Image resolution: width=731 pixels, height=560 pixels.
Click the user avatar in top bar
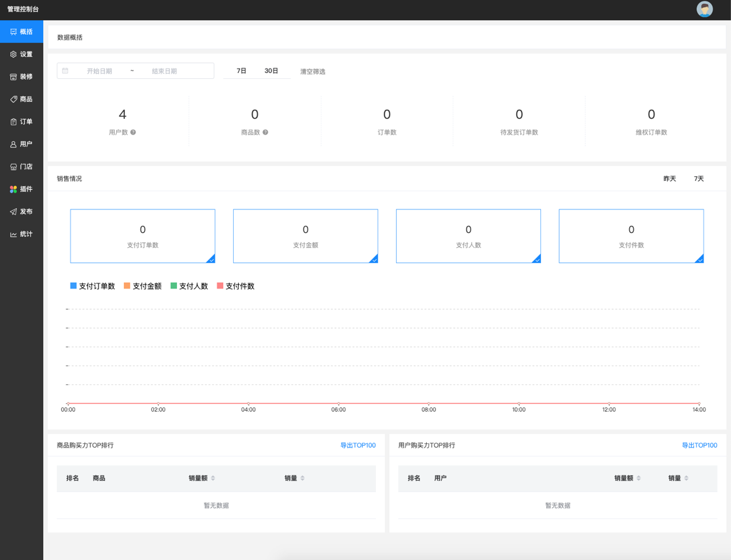pos(704,9)
